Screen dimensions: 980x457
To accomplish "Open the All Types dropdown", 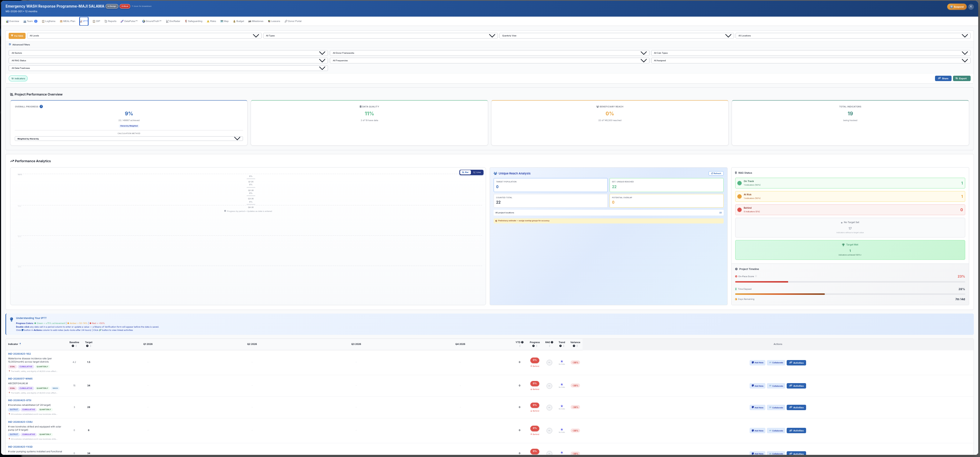I will [x=380, y=36].
